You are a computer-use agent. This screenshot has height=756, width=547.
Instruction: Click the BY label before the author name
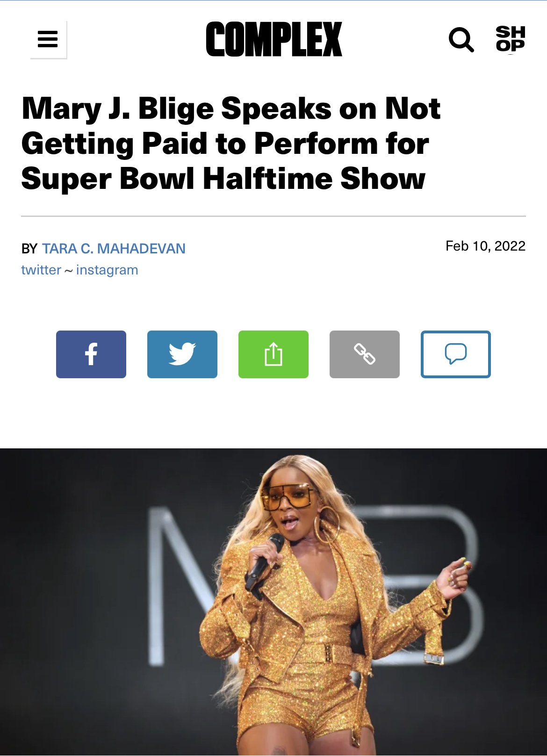coord(29,249)
